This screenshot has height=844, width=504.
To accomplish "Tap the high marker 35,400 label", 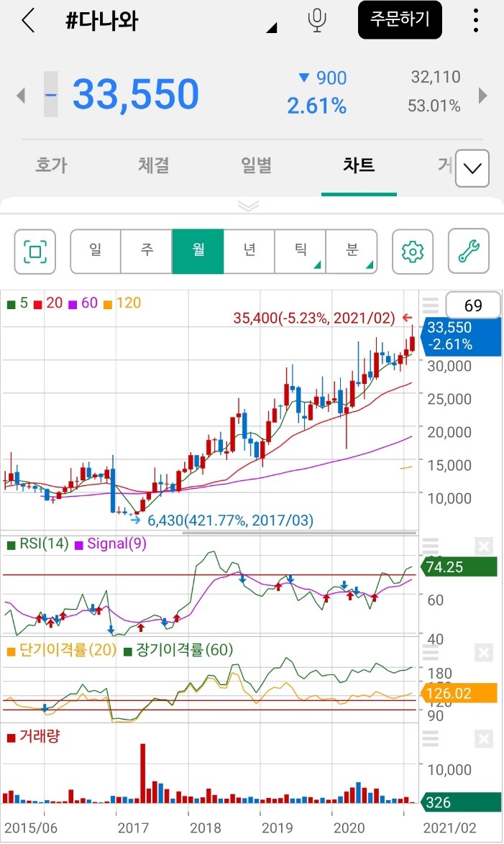I will [314, 318].
